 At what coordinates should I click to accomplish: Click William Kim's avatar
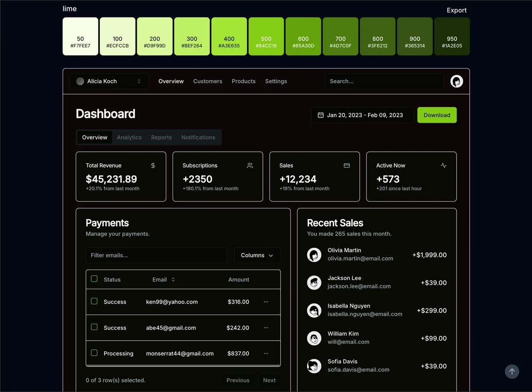pos(314,338)
